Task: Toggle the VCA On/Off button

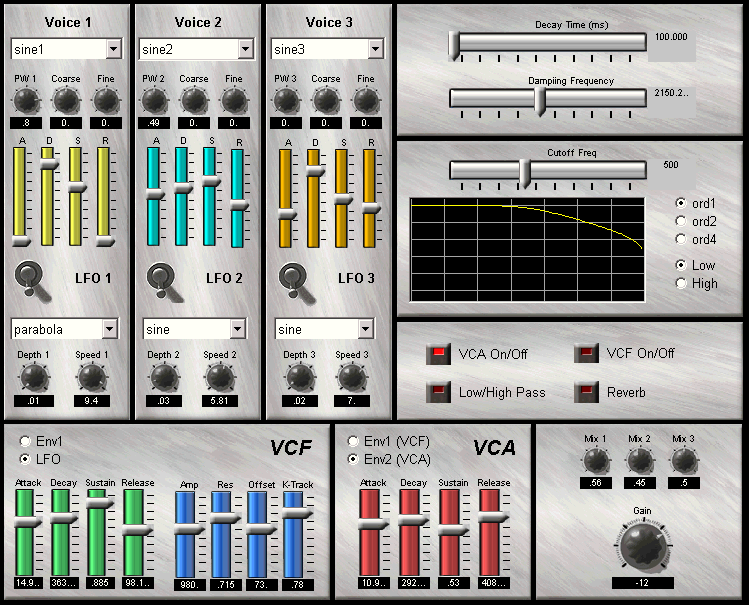Action: click(x=438, y=354)
